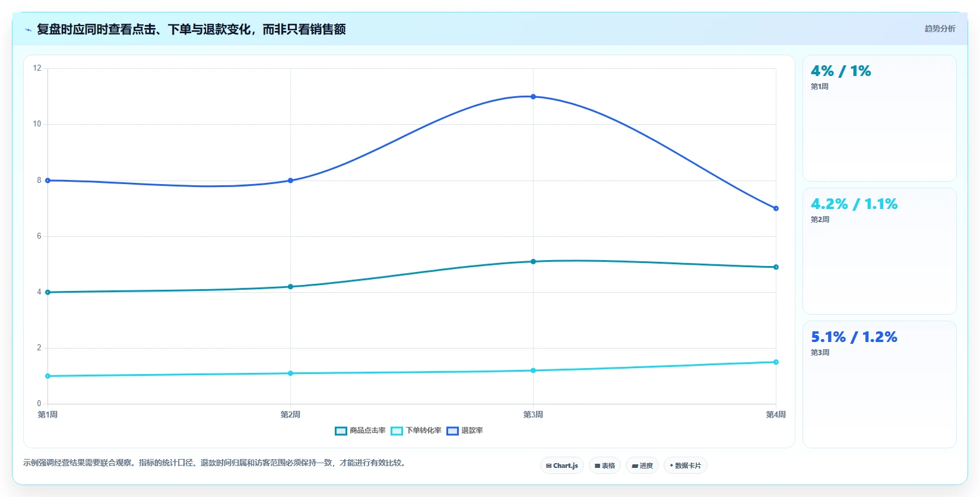
Task: Toggle the 下单转化率 legend item
Action: coord(416,430)
